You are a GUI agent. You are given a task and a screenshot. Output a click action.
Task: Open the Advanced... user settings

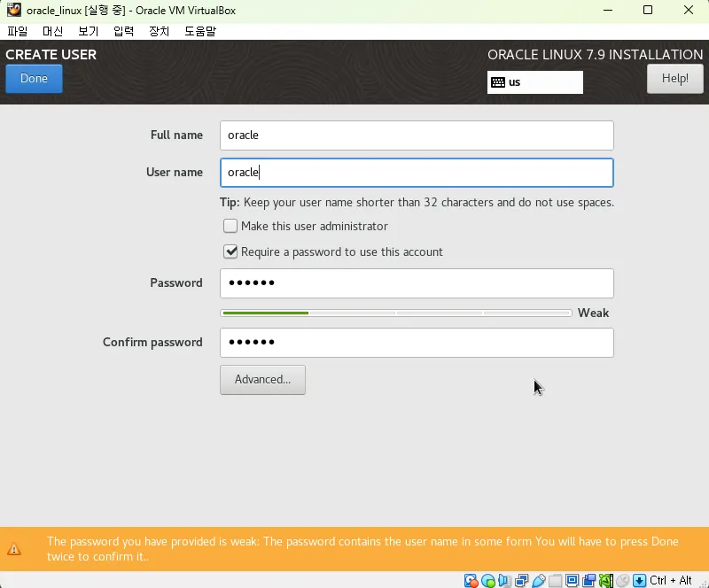point(262,380)
